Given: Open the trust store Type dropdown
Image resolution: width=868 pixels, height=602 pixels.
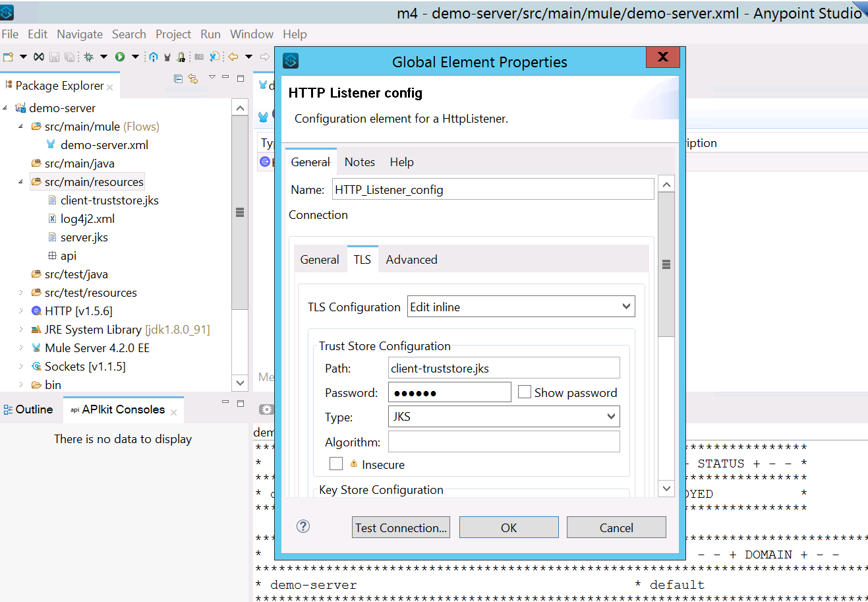Looking at the screenshot, I should (x=504, y=417).
